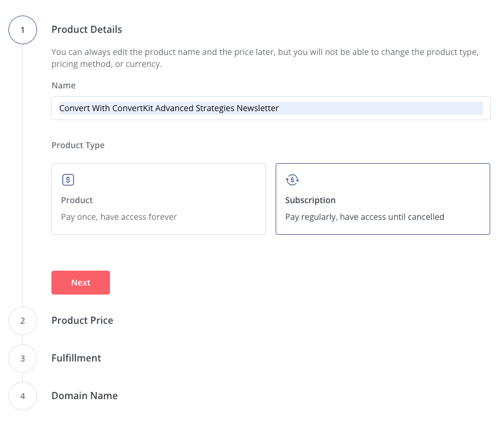Go to step 3 circle
Screen dimensions: 504x423
point(23,358)
